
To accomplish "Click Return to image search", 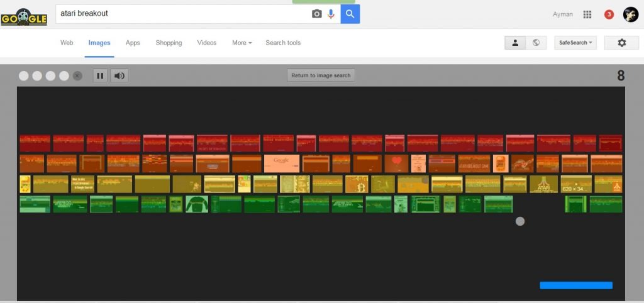I will click(321, 75).
